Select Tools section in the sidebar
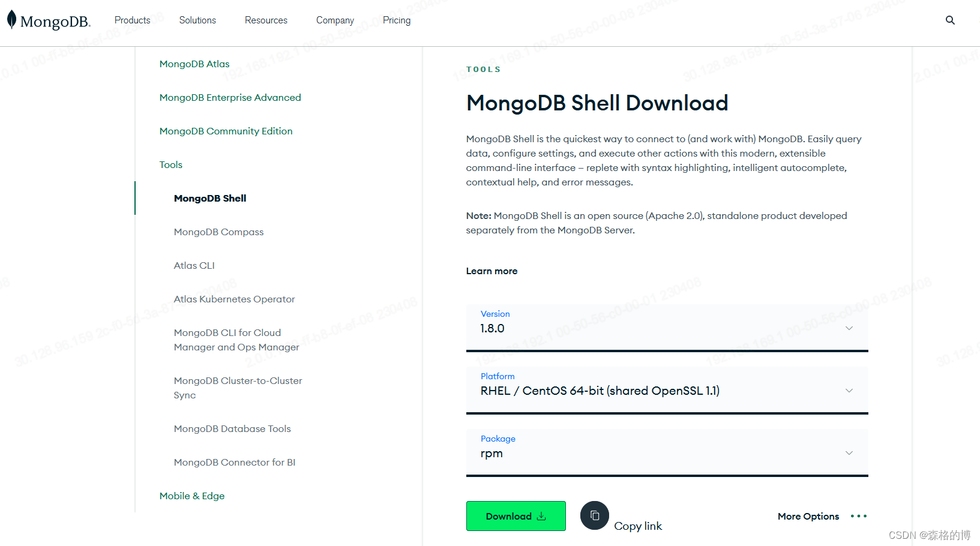The width and height of the screenshot is (980, 546). click(170, 164)
